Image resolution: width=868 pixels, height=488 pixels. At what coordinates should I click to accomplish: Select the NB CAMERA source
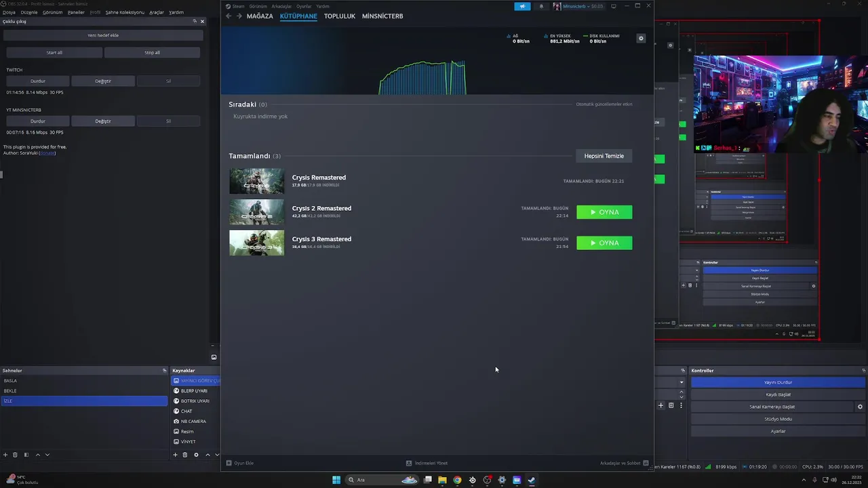193,421
